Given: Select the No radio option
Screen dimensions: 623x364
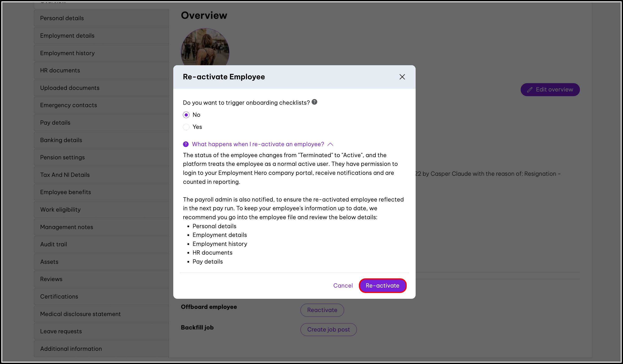Looking at the screenshot, I should point(186,115).
